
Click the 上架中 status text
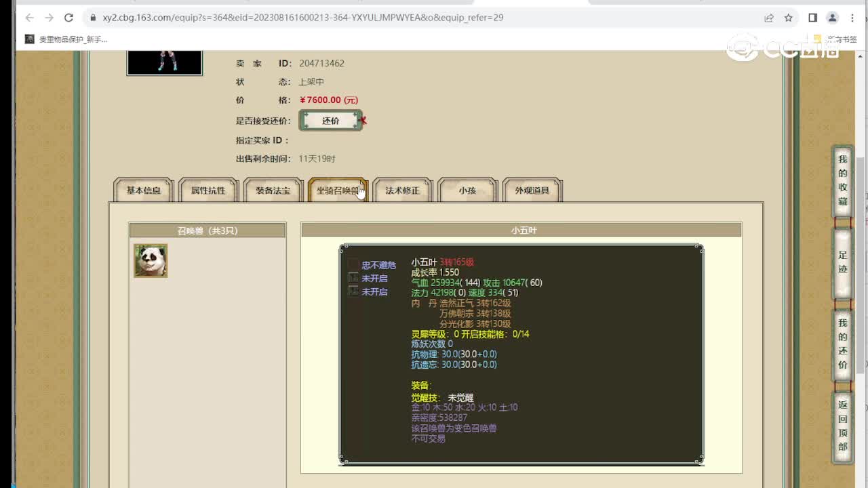pyautogui.click(x=311, y=81)
